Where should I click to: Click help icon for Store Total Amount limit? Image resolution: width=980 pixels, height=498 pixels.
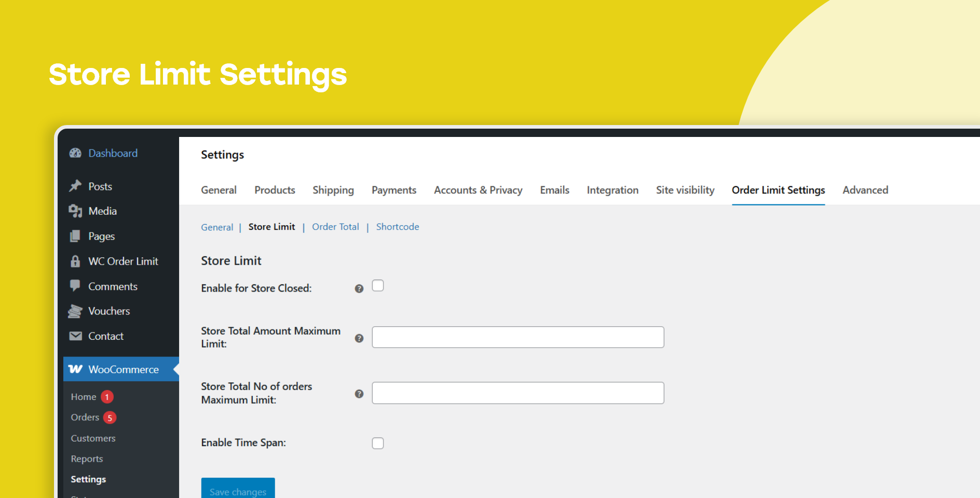(359, 338)
